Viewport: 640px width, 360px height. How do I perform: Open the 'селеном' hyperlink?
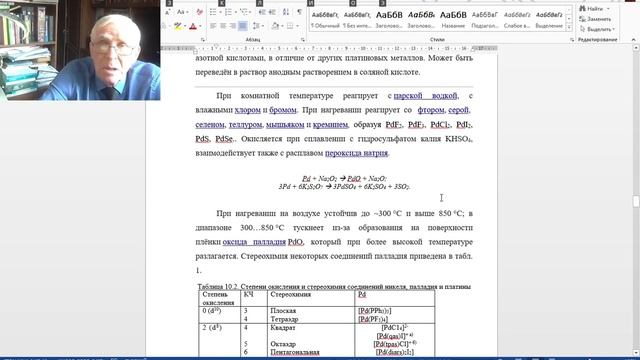210,124
